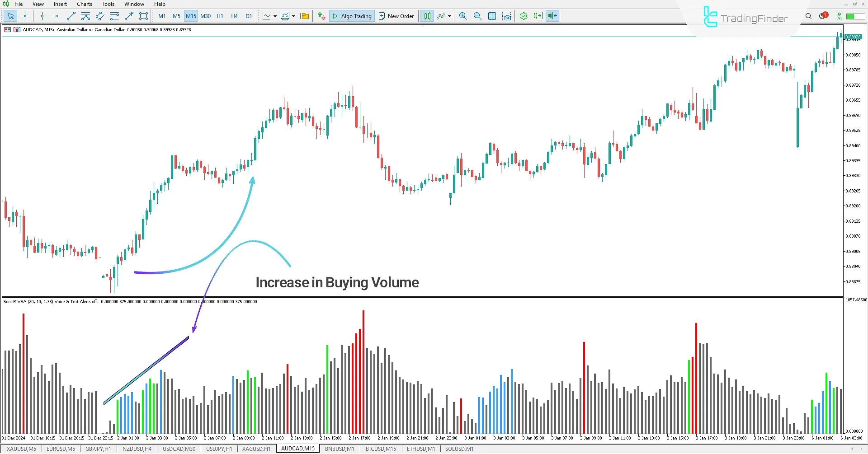Zoom in on the chart
Viewport: 868px width, 454px height.
(462, 16)
